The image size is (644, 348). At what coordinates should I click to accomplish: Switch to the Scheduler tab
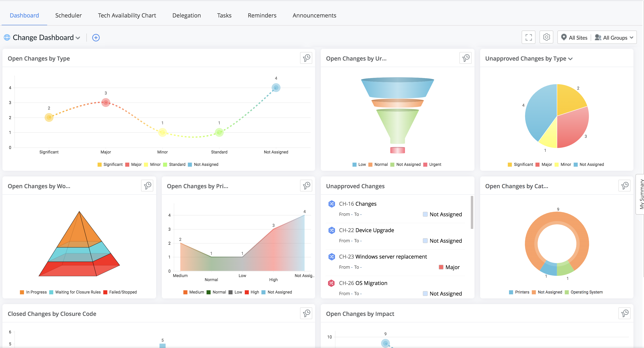[x=69, y=15]
